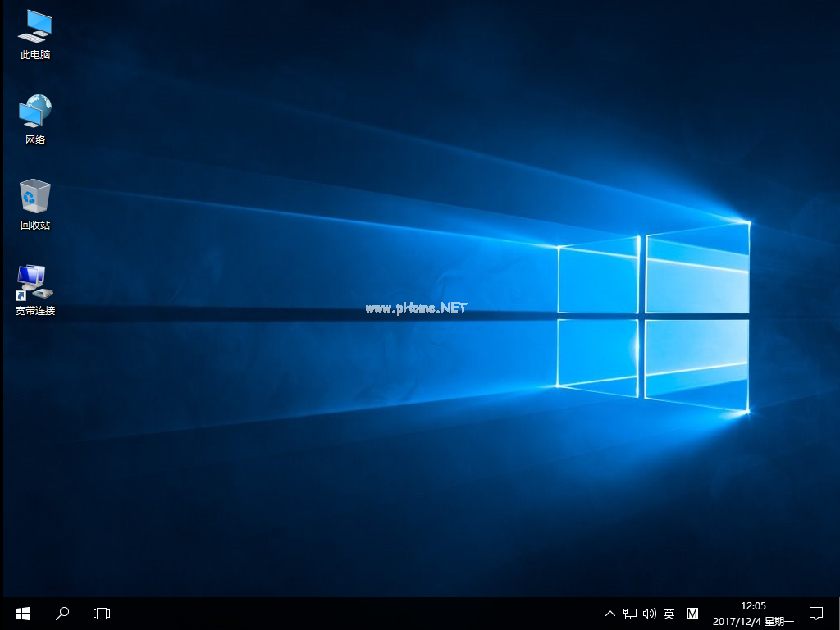Open Task View from the taskbar

pyautogui.click(x=101, y=613)
